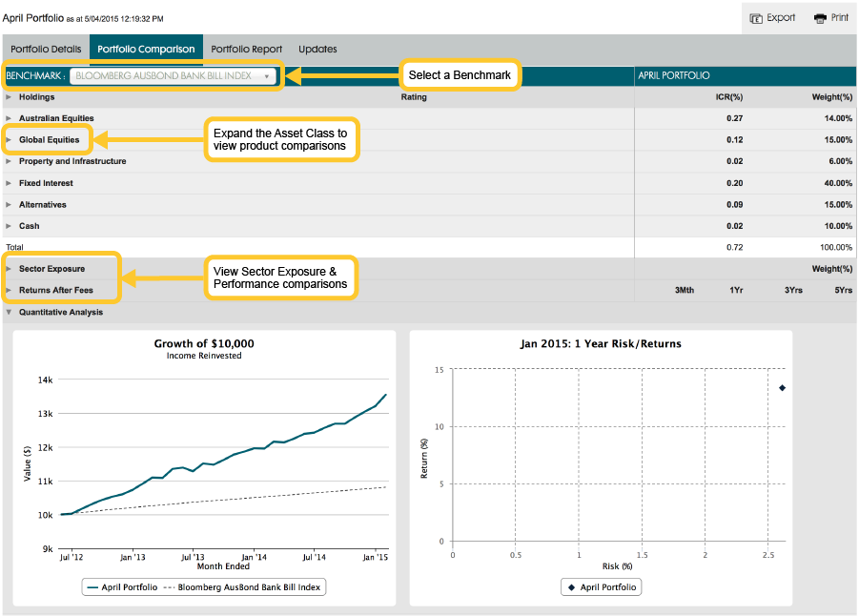Collapse the Quantitative Analysis section

[x=10, y=312]
